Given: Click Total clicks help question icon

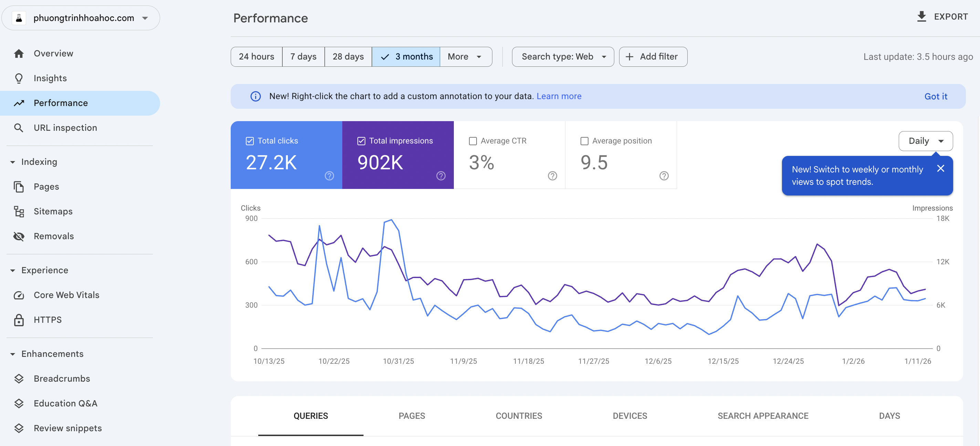Looking at the screenshot, I should coord(329,176).
